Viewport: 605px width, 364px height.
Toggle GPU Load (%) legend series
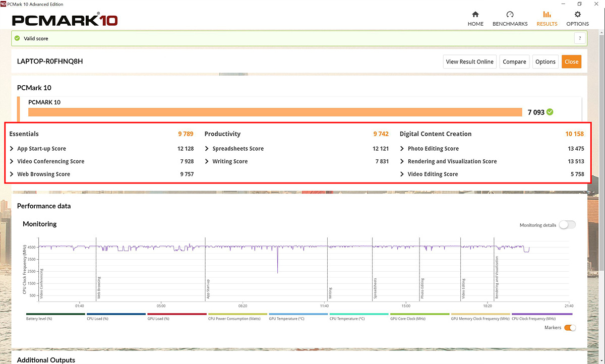point(177,317)
